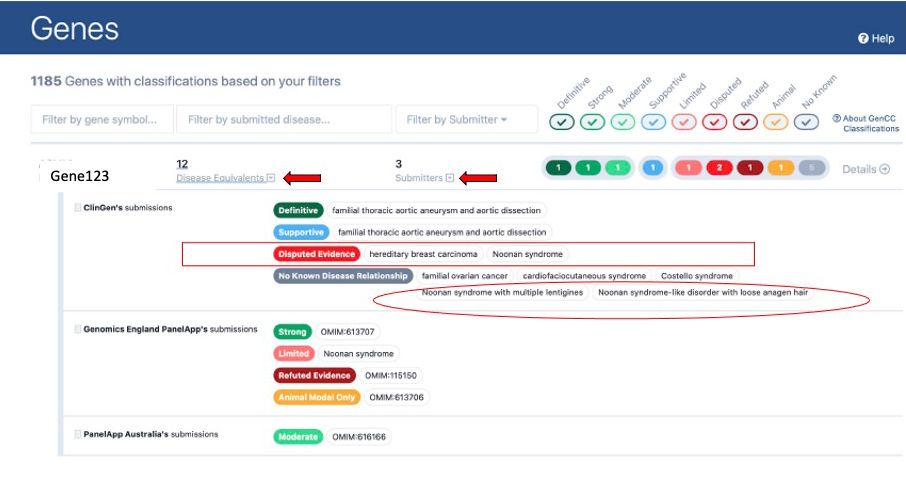
Task: Select OMIM:613707 tag
Action: (348, 332)
